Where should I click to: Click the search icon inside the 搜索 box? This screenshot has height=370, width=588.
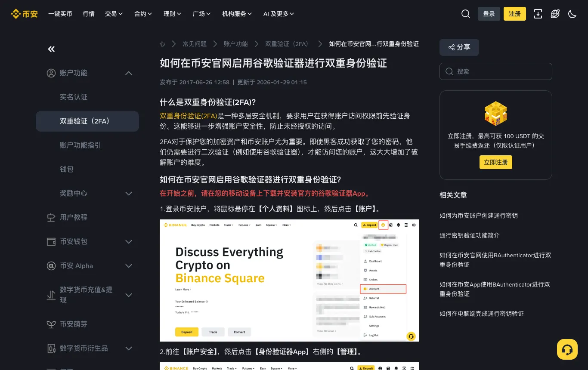tap(449, 71)
